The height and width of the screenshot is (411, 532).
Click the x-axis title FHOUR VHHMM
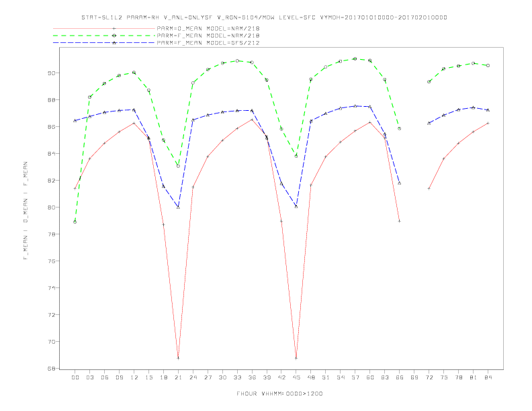point(279,394)
